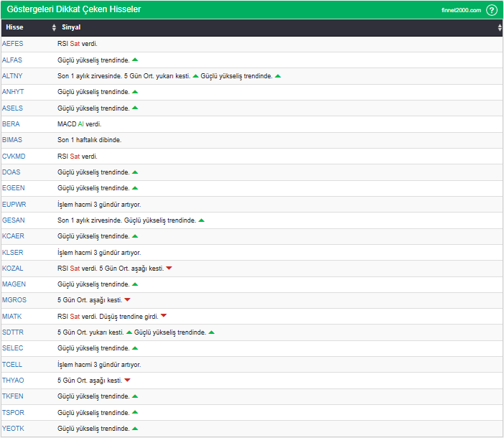Open the KOZAL stock link
Viewport: 504px width, 438px height.
(x=12, y=269)
